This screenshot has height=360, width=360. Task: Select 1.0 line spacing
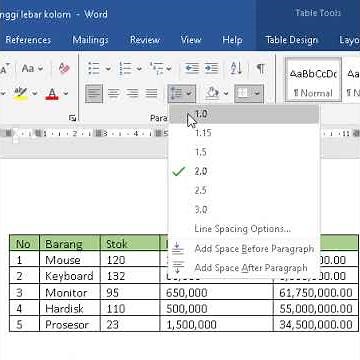(244, 114)
